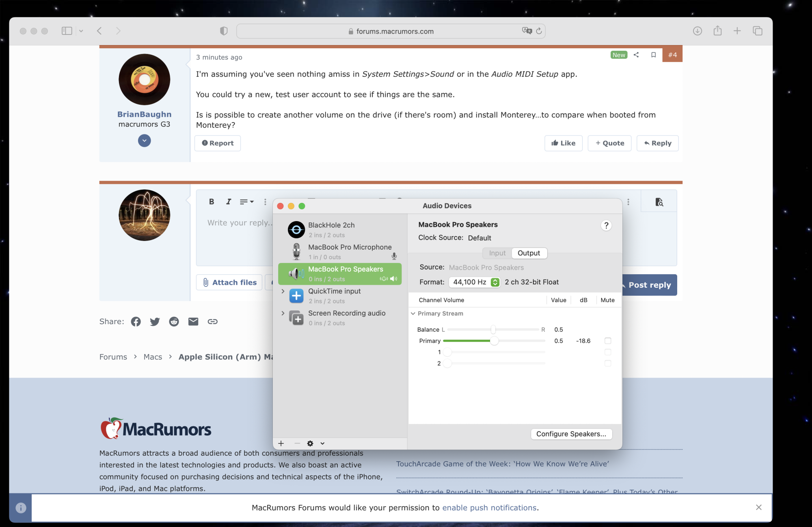The width and height of the screenshot is (812, 527).
Task: Toggle Mute checkbox for Primary channel
Action: click(608, 341)
